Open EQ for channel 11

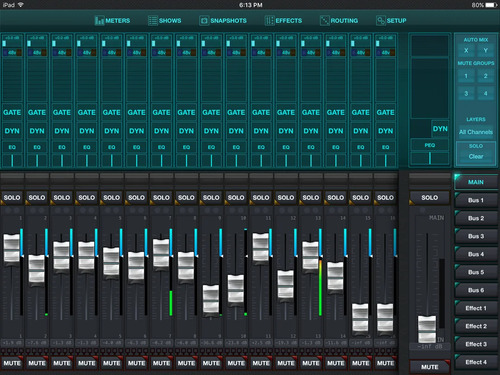tap(261, 147)
